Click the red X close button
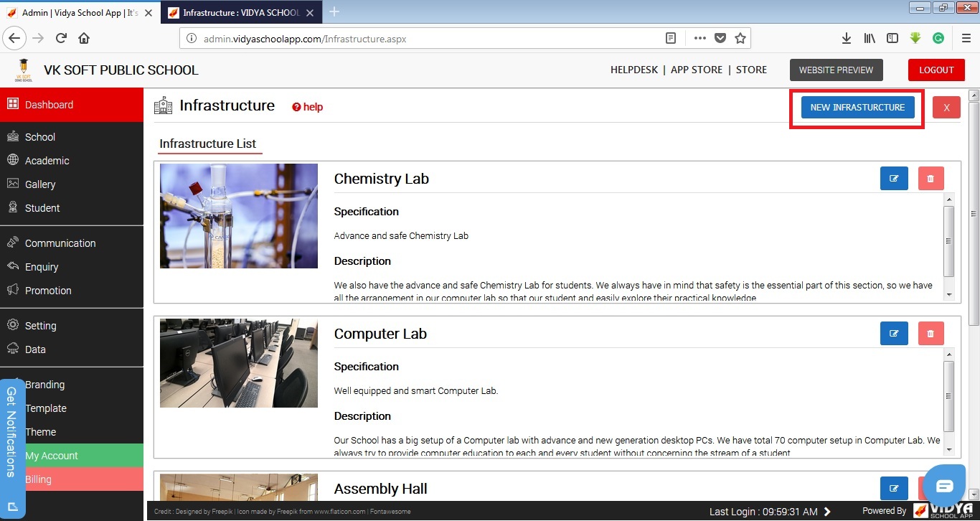 [946, 108]
